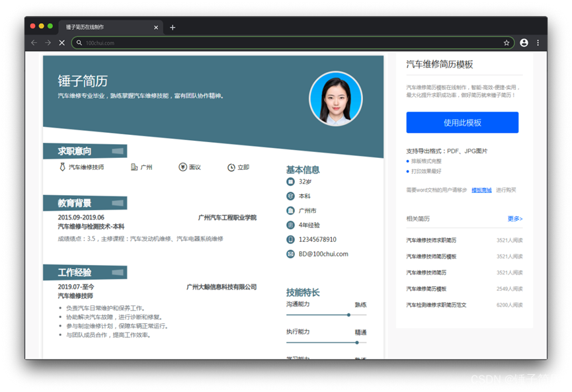Viewport: 572px width, 392px height.
Task: Click the mail icon beside BD@100chui.com
Action: pos(290,254)
